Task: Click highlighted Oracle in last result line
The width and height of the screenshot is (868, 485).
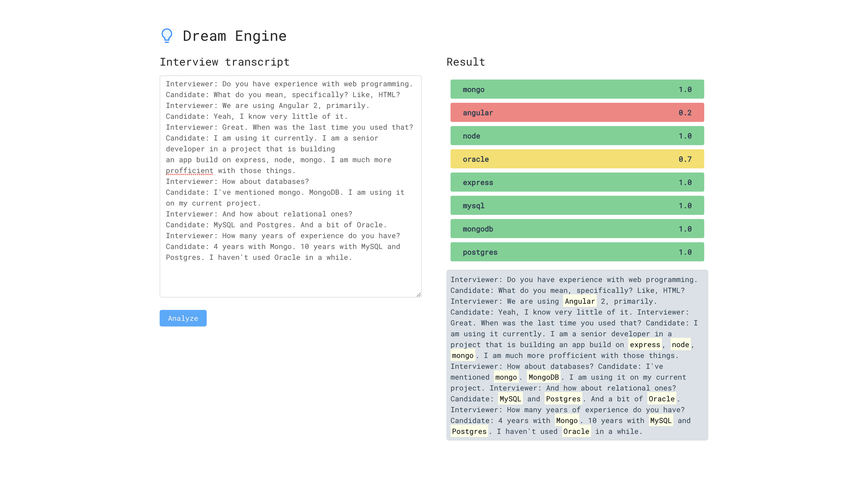Action: (x=576, y=432)
